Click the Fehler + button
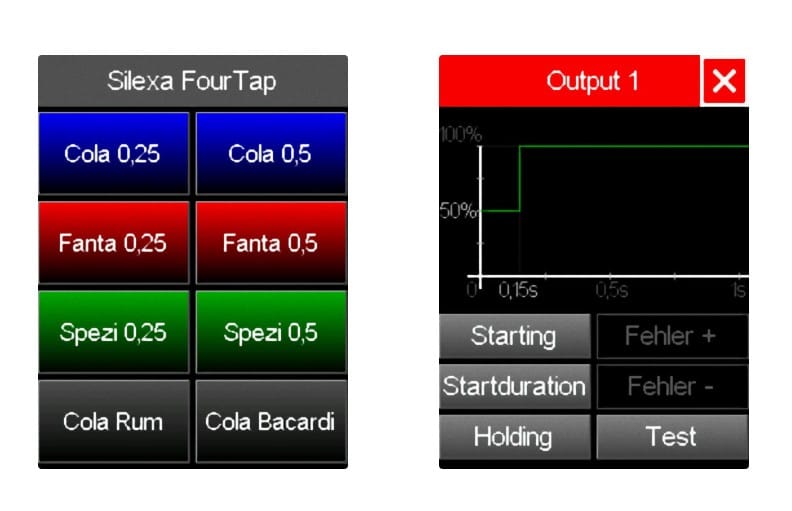Screen dimensions: 792x511 click(x=672, y=336)
